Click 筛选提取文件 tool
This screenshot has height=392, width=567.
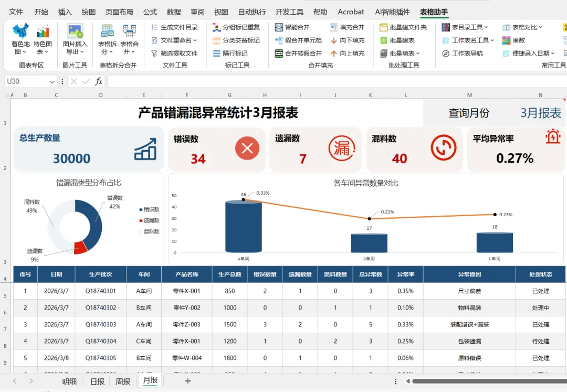click(x=175, y=54)
